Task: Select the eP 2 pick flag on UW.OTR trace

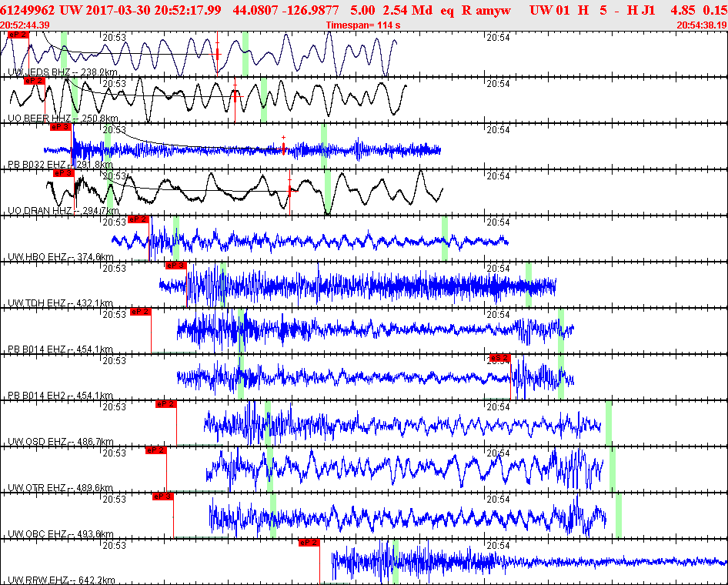Action: pyautogui.click(x=156, y=450)
